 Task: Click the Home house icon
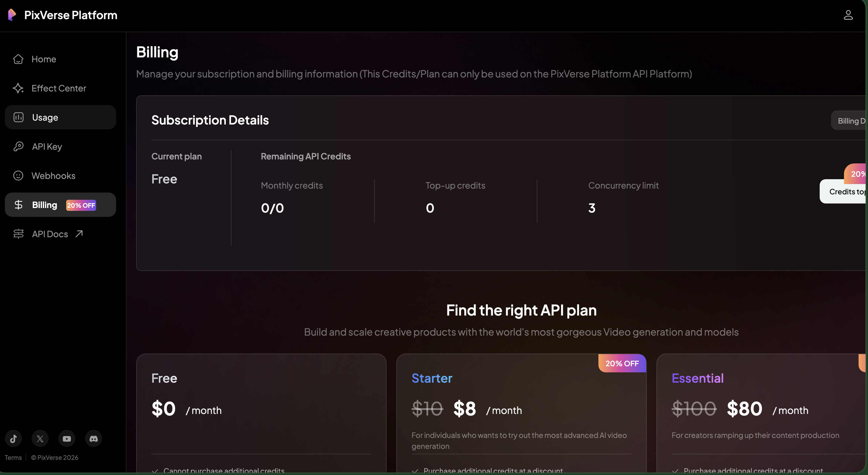[x=18, y=59]
